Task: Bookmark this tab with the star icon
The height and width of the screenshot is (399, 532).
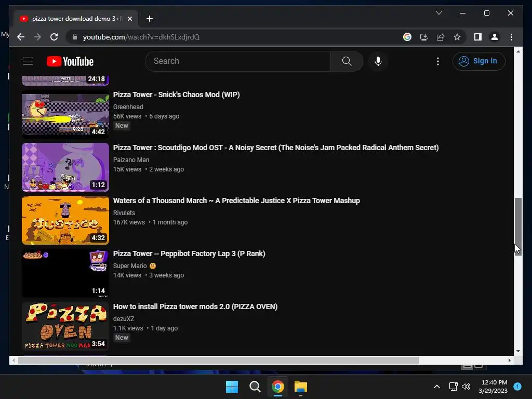Action: pyautogui.click(x=457, y=37)
